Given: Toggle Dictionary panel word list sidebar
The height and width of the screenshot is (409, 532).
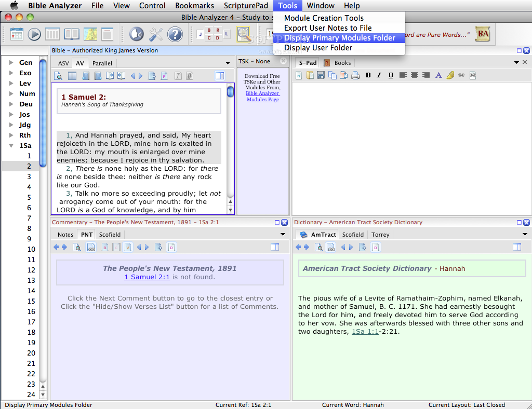Looking at the screenshot, I should (x=517, y=247).
